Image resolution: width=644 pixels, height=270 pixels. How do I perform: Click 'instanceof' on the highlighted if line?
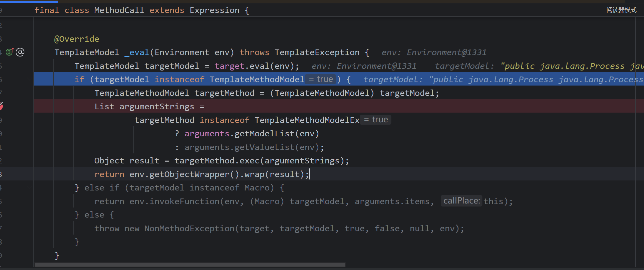(x=180, y=80)
